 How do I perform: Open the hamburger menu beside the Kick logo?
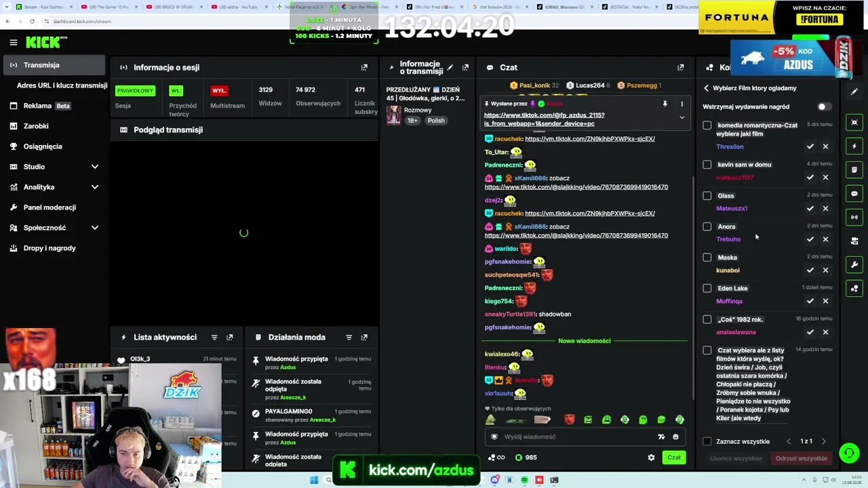[13, 43]
